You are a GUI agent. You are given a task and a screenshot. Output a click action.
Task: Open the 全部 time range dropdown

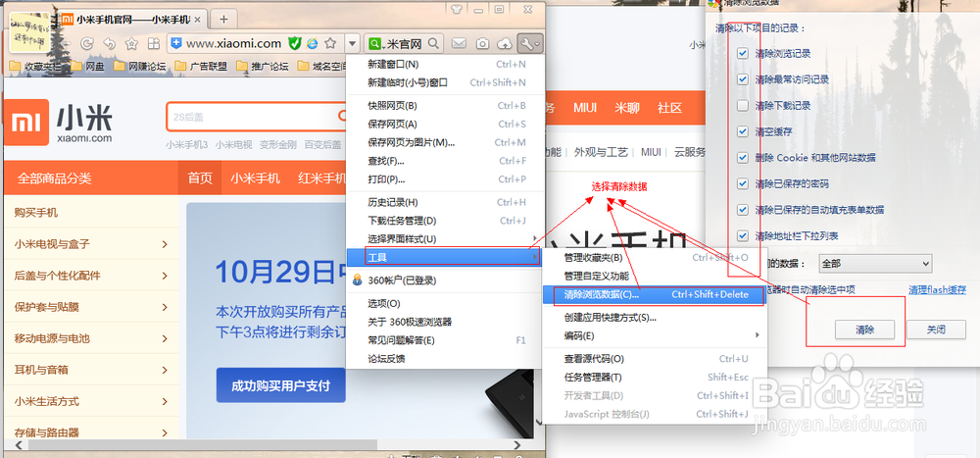[x=874, y=264]
